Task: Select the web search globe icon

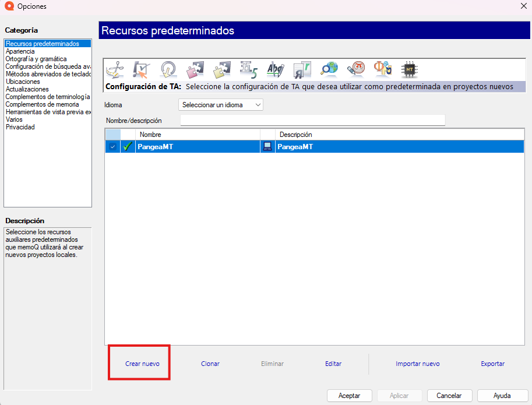Action: pyautogui.click(x=329, y=69)
